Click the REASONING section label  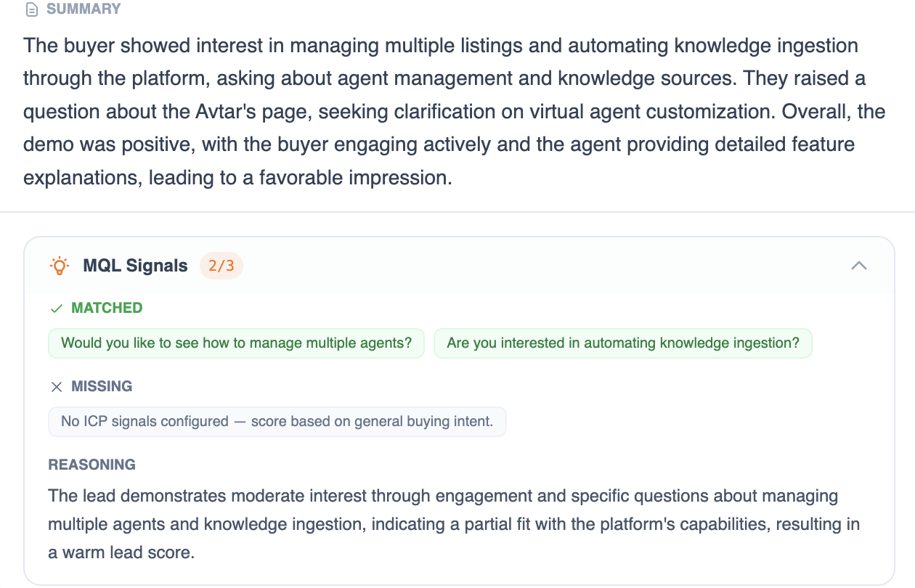coord(92,465)
